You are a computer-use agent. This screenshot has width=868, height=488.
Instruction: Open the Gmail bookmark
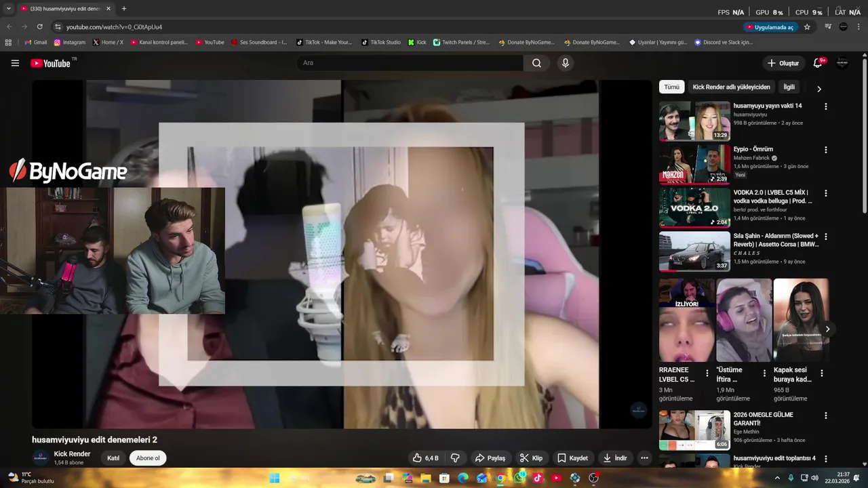pyautogui.click(x=35, y=42)
